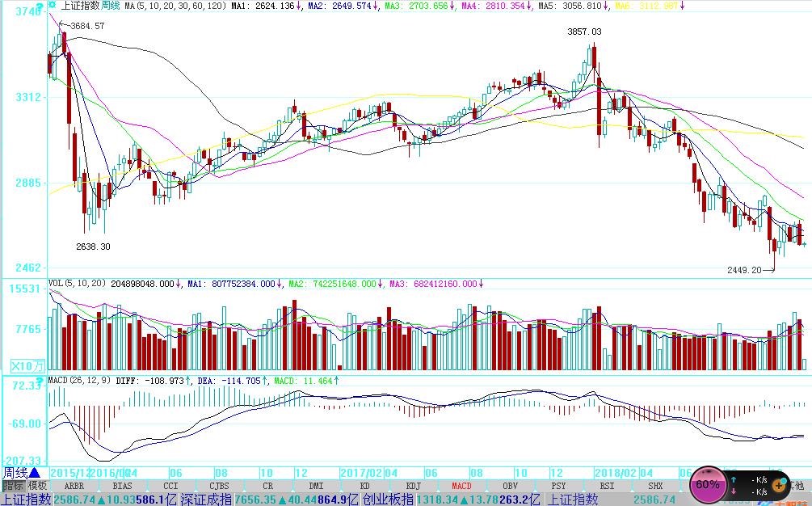The width and height of the screenshot is (812, 506).
Task: Click MA(5,10,20,30,60,120) parameter label
Action: tap(175, 6)
